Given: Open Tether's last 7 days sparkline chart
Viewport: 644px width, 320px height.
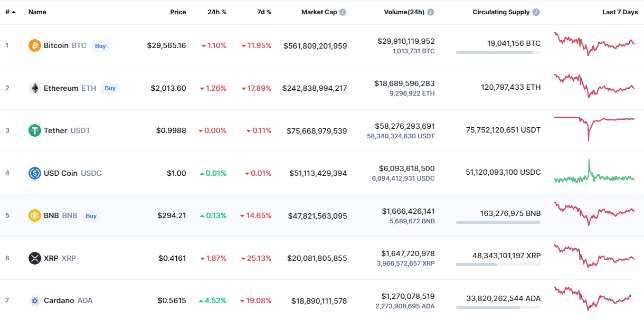Looking at the screenshot, I should point(594,128).
